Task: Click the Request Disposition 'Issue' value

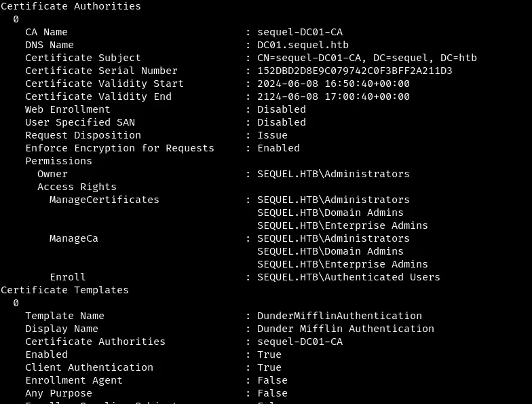Action: point(272,135)
